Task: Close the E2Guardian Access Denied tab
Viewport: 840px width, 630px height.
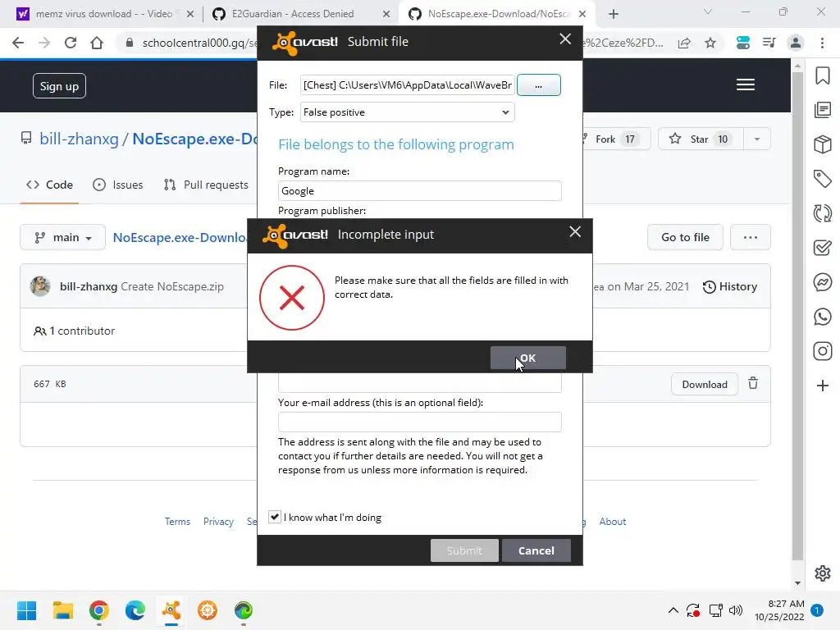Action: coord(386,14)
